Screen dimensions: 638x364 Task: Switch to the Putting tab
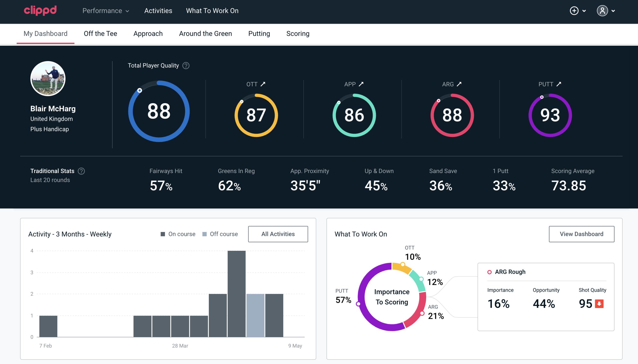coord(259,33)
